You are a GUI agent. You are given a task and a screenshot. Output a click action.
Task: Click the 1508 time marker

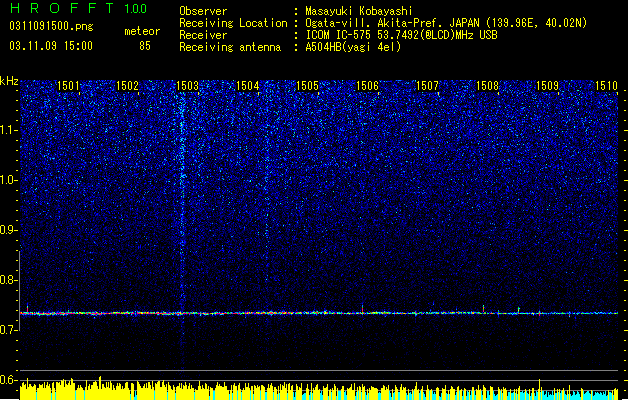(x=487, y=86)
